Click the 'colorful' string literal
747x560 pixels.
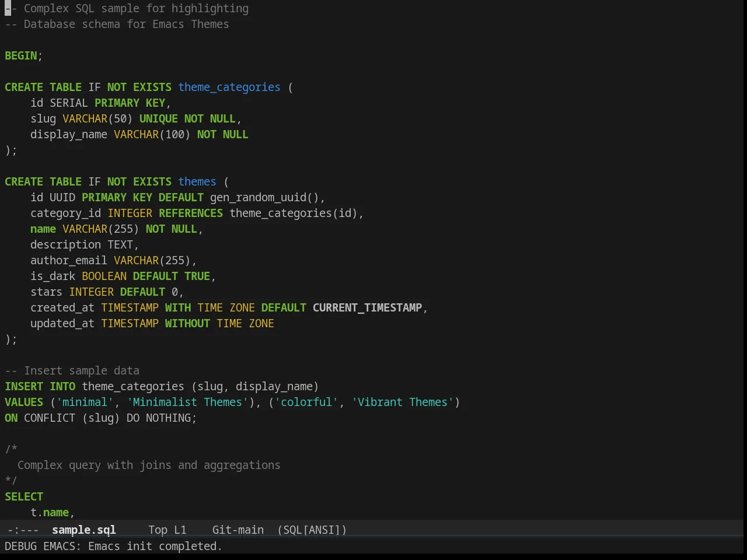(x=306, y=402)
